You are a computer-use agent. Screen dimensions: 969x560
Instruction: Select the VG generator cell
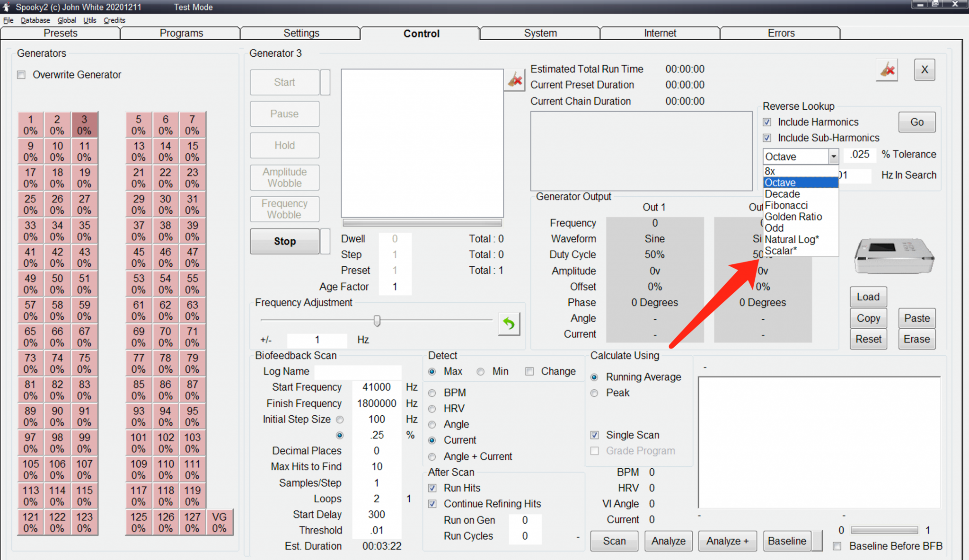coord(219,522)
